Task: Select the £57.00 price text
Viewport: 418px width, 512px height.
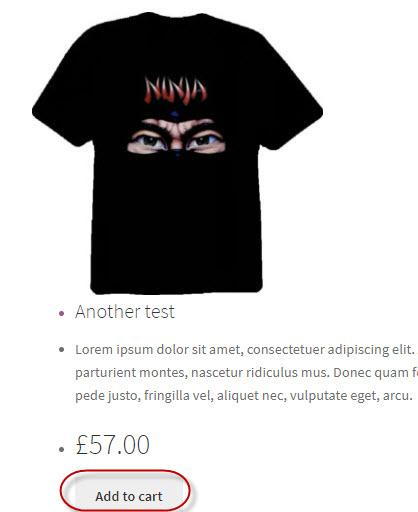Action: (113, 445)
